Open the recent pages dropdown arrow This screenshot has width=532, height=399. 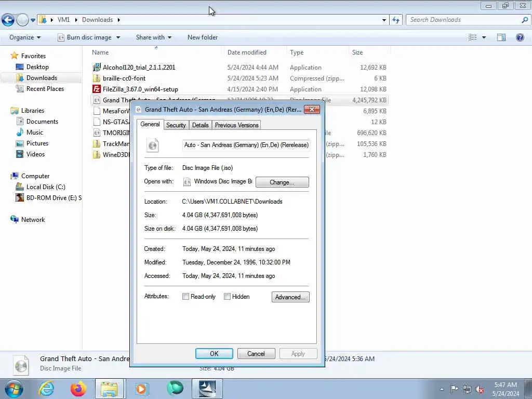(x=33, y=20)
